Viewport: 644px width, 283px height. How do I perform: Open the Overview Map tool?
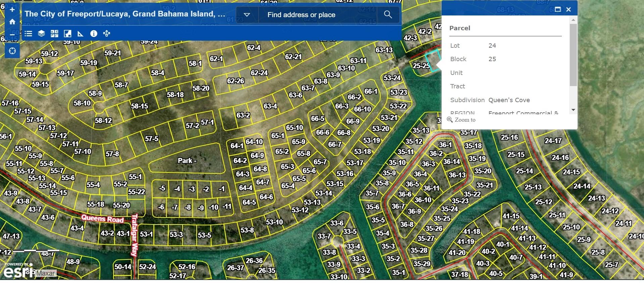pos(67,34)
